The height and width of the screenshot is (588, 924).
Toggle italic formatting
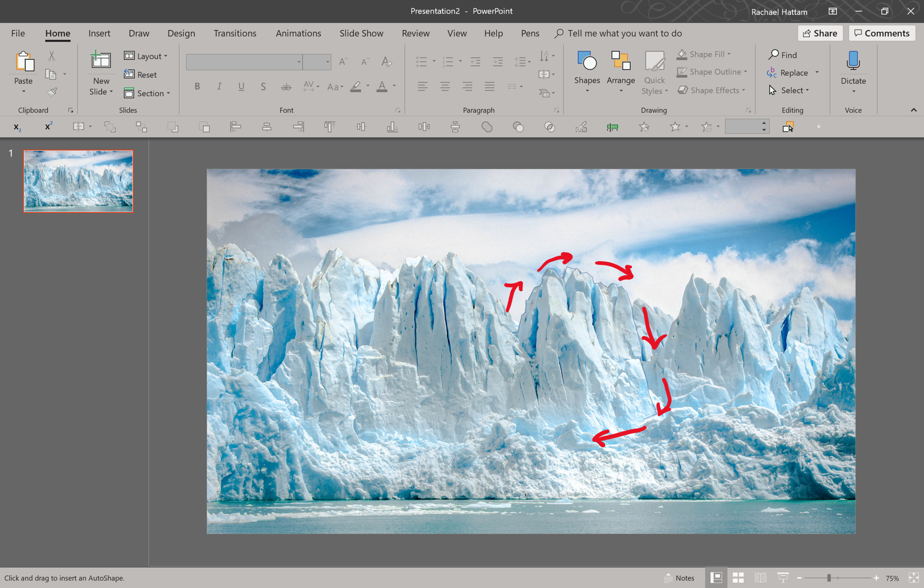(x=219, y=86)
